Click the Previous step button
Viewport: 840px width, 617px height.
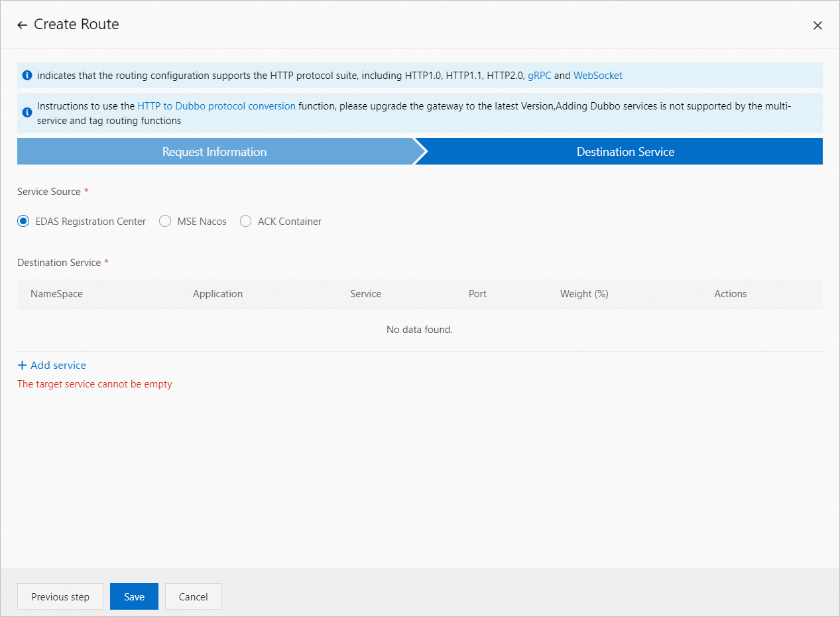point(60,596)
